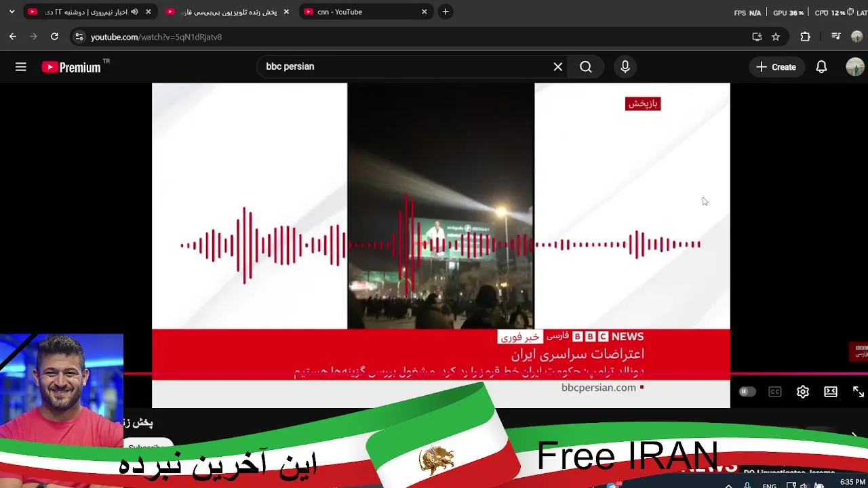This screenshot has width=868, height=488.
Task: Click the CPU 12% overlay readout
Action: [x=829, y=13]
